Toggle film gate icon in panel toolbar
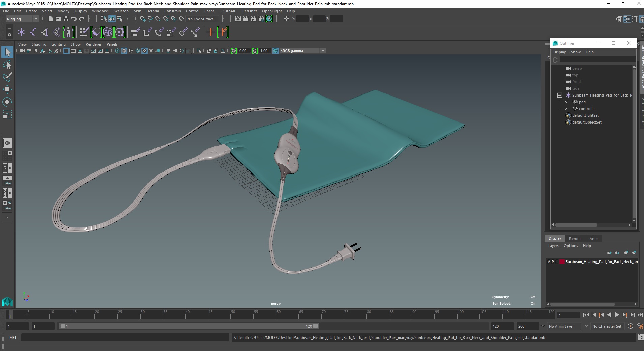This screenshot has height=351, width=644. pos(73,51)
